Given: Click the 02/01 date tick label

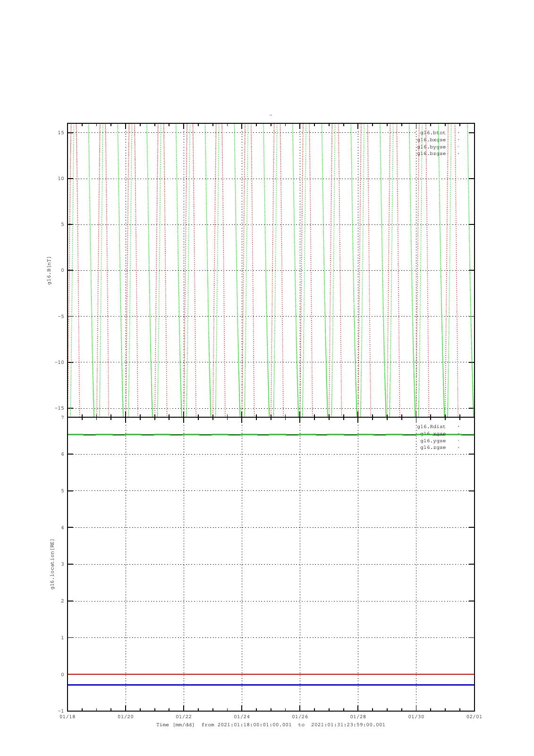Looking at the screenshot, I should 474,717.
